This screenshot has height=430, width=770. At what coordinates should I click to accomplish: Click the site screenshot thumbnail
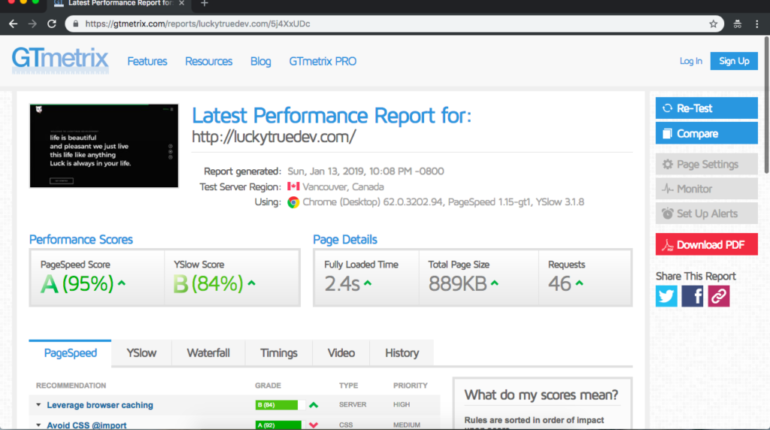pos(97,145)
